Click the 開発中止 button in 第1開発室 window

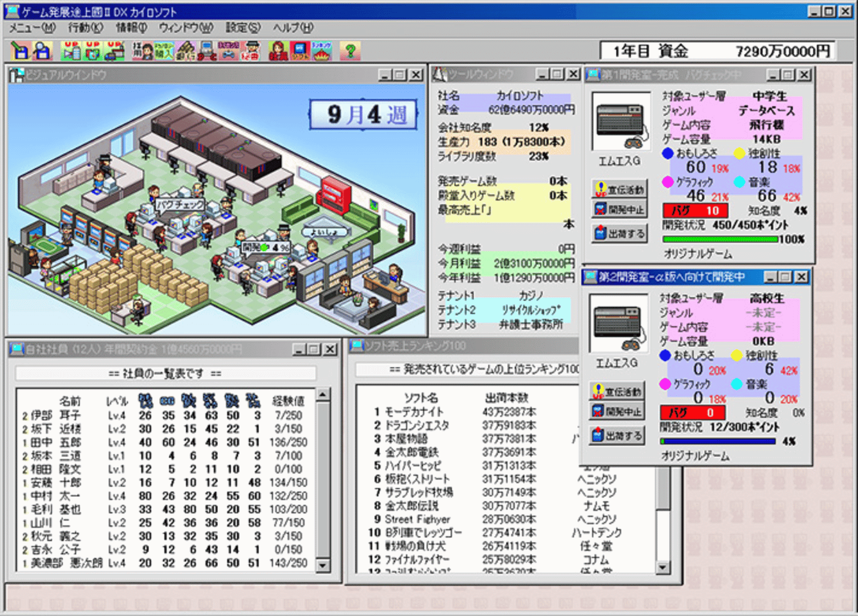(x=620, y=209)
